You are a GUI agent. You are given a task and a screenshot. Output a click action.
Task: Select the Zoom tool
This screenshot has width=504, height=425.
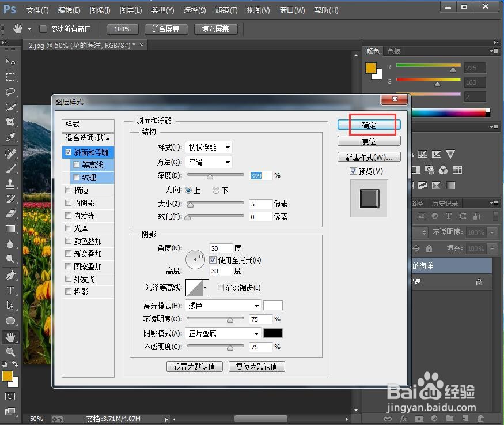tap(10, 352)
